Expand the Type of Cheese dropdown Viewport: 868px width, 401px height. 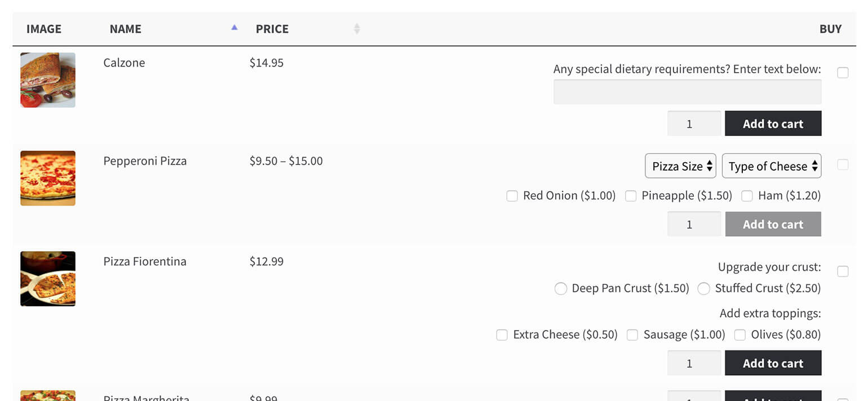tap(771, 166)
